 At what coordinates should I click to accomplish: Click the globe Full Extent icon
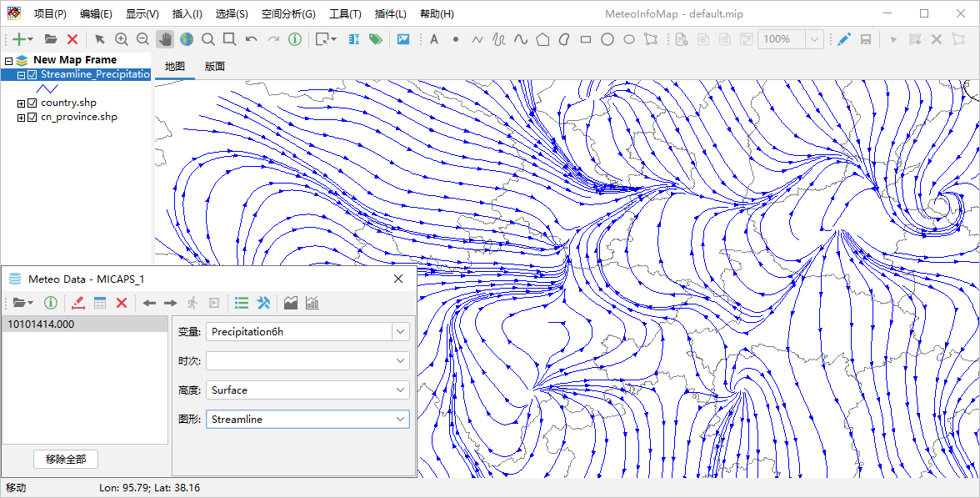coord(187,39)
